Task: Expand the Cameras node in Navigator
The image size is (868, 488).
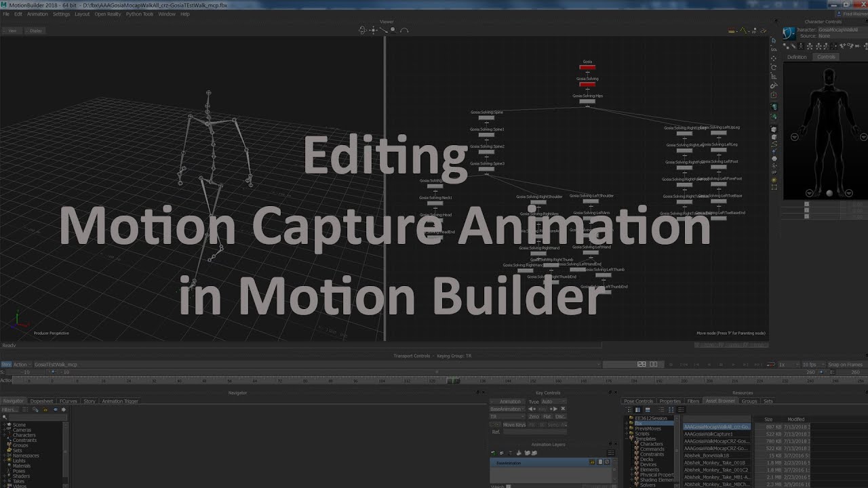Action: [x=4, y=430]
